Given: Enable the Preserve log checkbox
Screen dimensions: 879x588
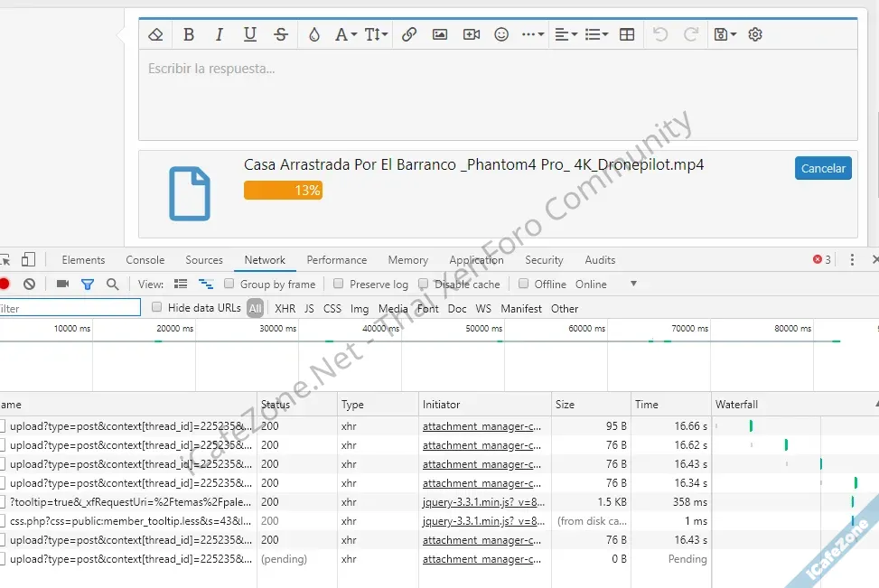Looking at the screenshot, I should pos(339,284).
